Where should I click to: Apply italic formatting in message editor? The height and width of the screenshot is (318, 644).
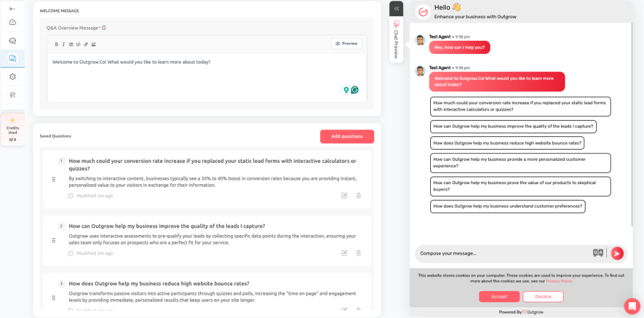coord(64,45)
